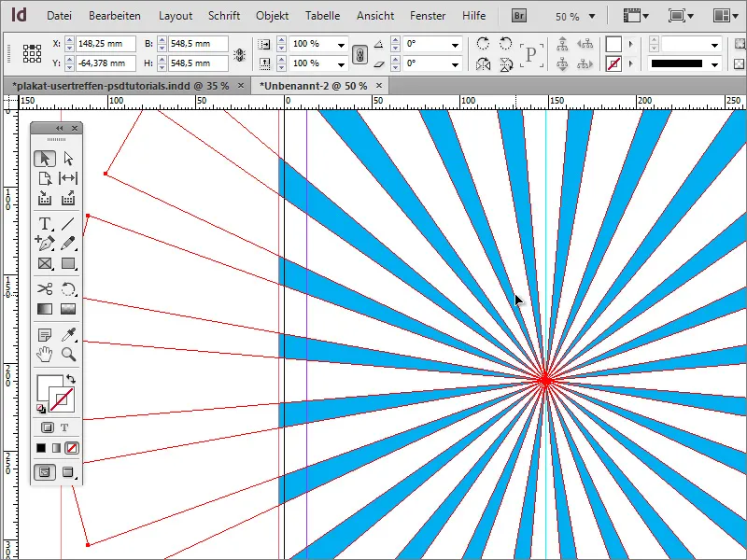Select the Scissors tool
This screenshot has height=560, width=747.
[x=45, y=289]
